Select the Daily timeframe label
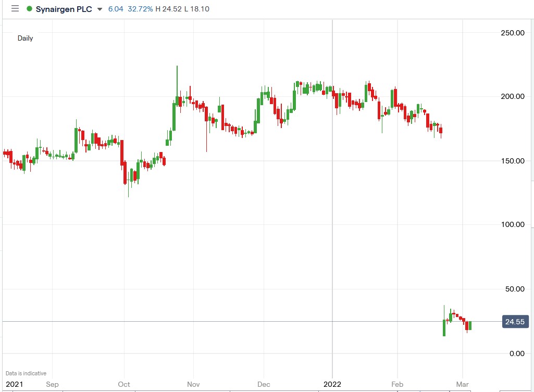This screenshot has height=392, width=534. click(25, 38)
